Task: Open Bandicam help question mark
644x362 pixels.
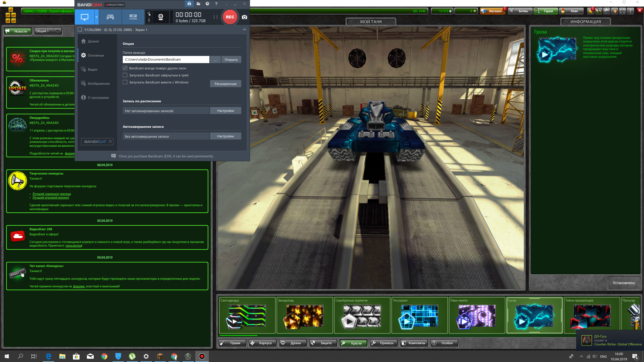Action: click(216, 4)
